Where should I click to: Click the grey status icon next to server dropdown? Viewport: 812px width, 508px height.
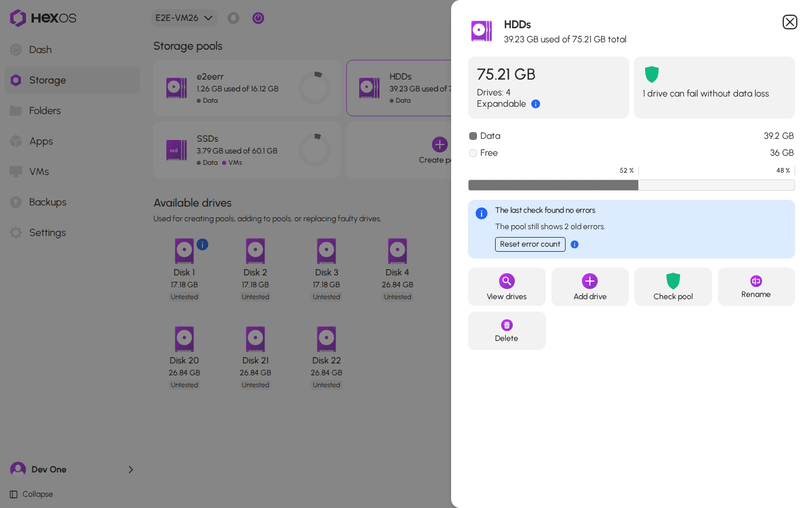(x=233, y=18)
